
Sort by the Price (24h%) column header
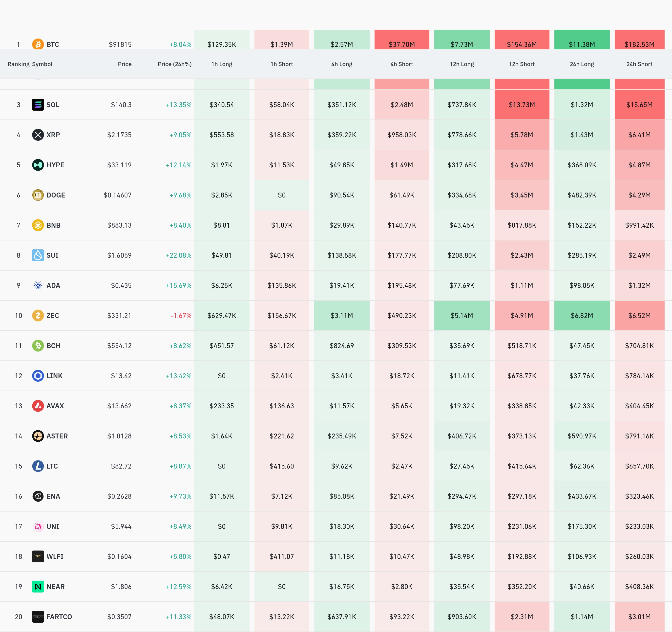coord(174,64)
